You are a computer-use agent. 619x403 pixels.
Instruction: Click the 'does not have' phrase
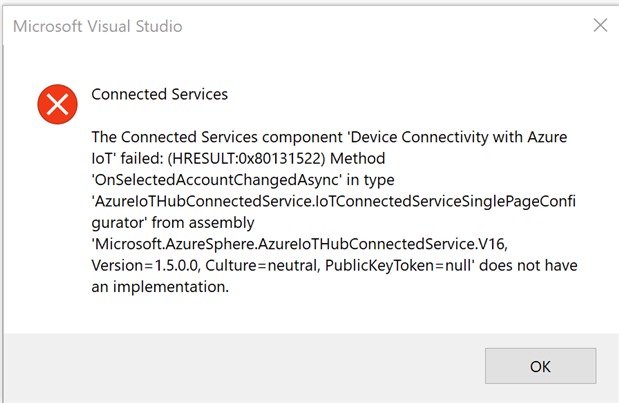pyautogui.click(x=528, y=265)
